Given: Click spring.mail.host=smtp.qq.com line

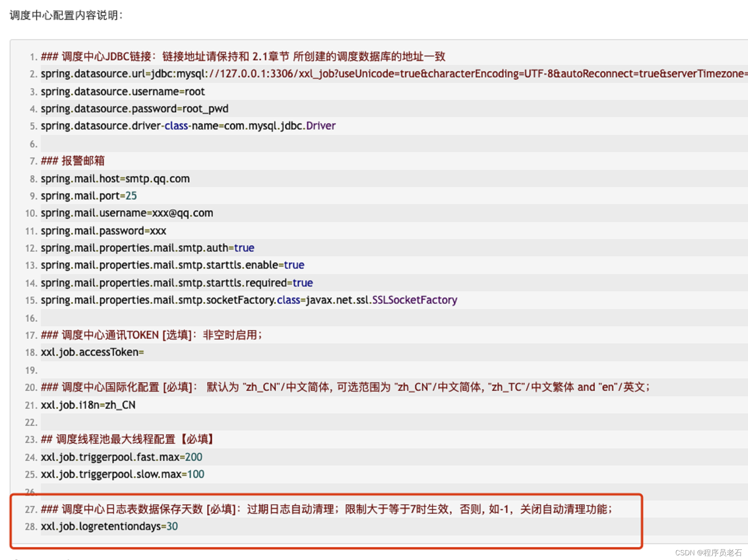Looking at the screenshot, I should (115, 178).
